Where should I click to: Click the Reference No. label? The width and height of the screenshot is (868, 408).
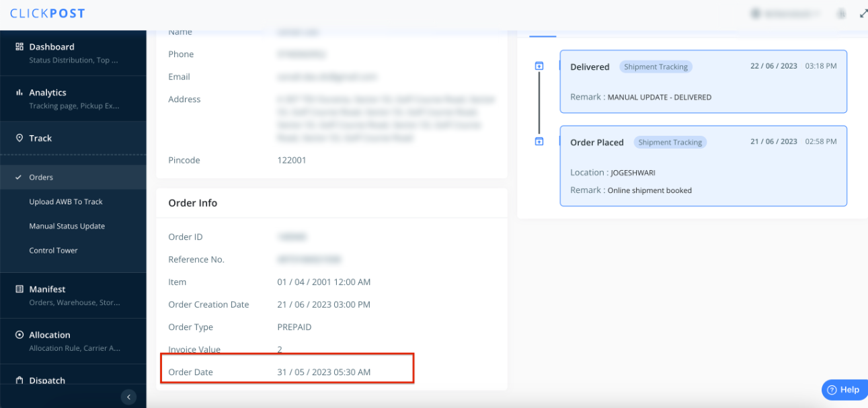(x=196, y=259)
